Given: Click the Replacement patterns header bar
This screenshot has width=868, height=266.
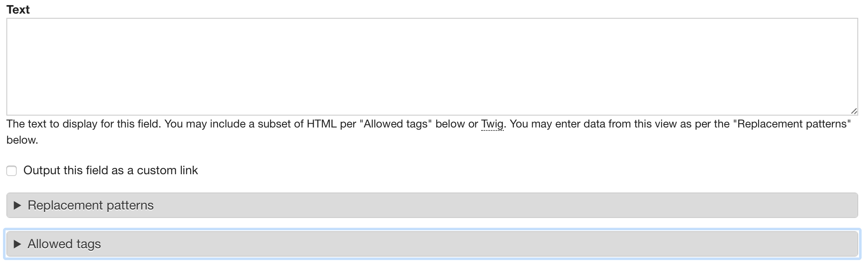Looking at the screenshot, I should (433, 206).
